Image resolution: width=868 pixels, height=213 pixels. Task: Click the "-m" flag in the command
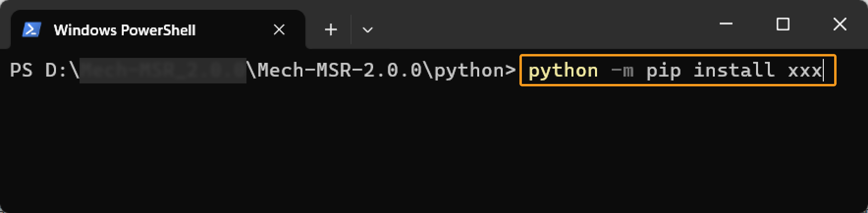(x=622, y=71)
